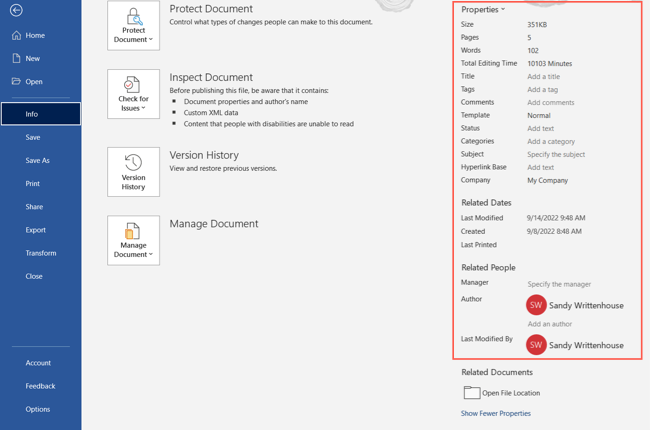This screenshot has width=650, height=430.
Task: Open the Manage Document dropdown button
Action: coord(133,240)
